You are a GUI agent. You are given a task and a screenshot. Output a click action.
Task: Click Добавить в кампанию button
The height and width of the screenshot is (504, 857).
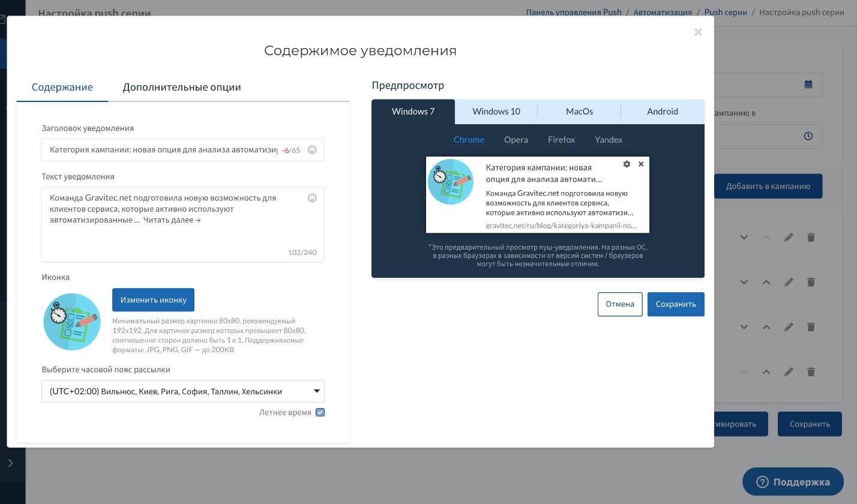pyautogui.click(x=768, y=186)
